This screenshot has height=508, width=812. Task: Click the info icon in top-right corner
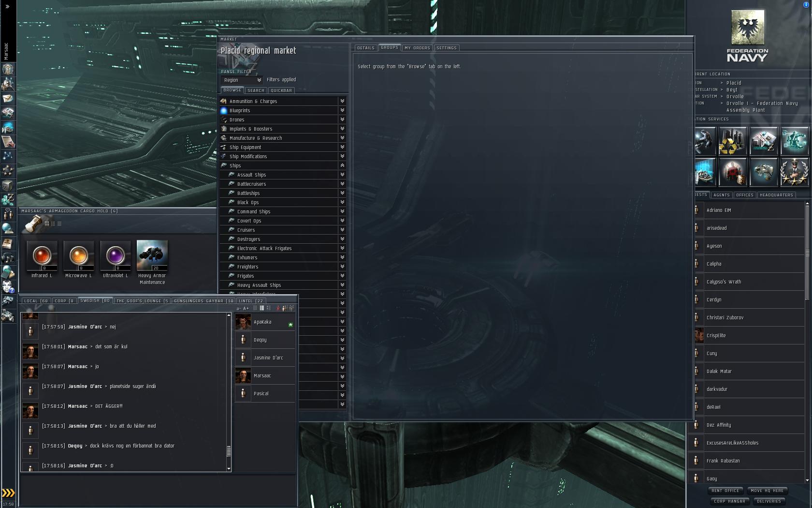[806, 5]
